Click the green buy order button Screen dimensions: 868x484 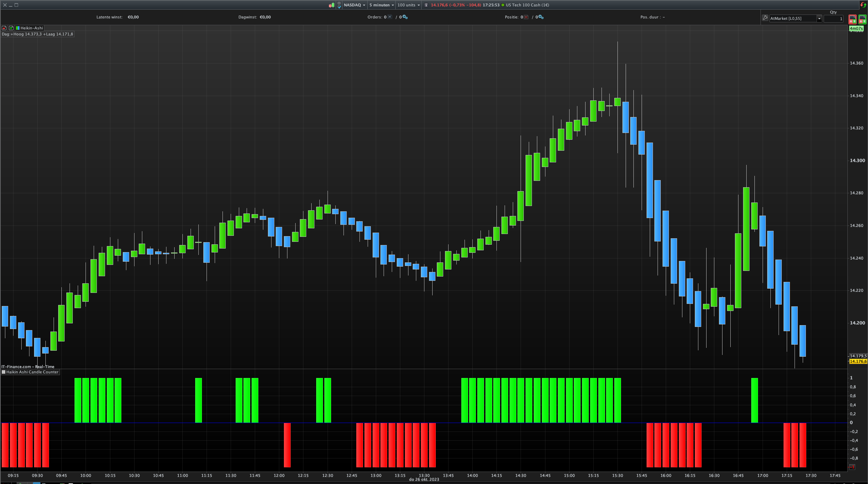tap(862, 19)
